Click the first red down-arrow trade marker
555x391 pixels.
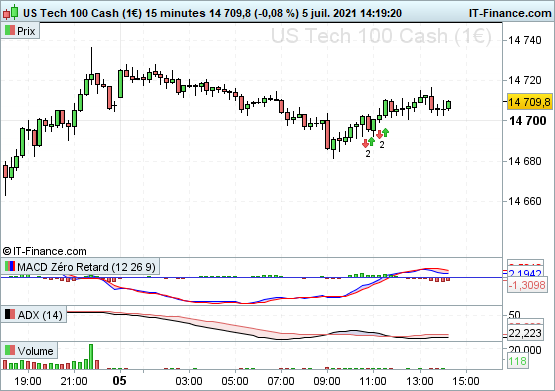365,143
